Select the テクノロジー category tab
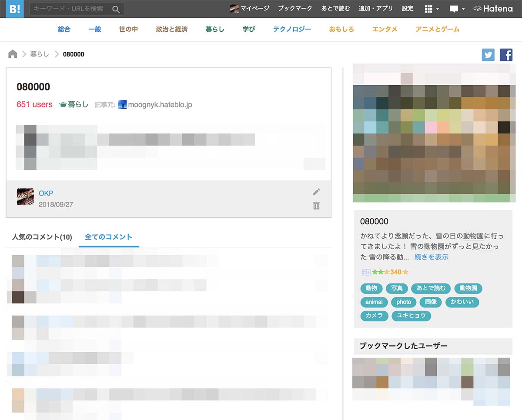 click(x=292, y=29)
